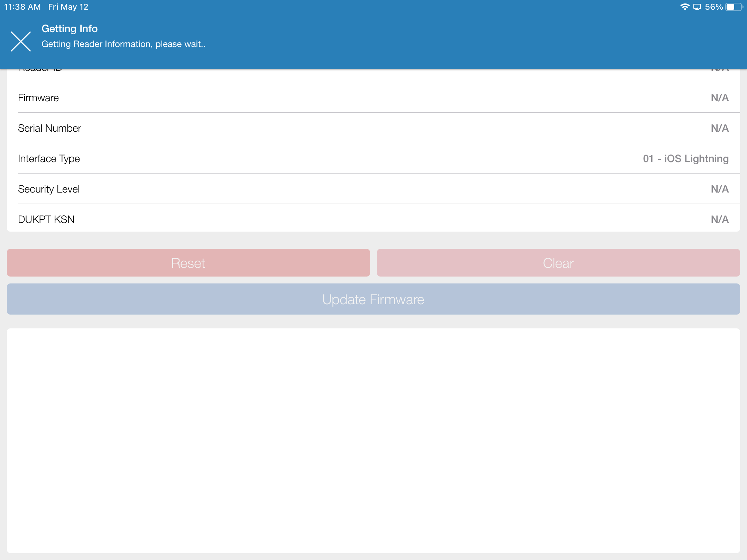Screen dimensions: 747x560
Task: Tap the battery indicator icon
Action: 734,7
